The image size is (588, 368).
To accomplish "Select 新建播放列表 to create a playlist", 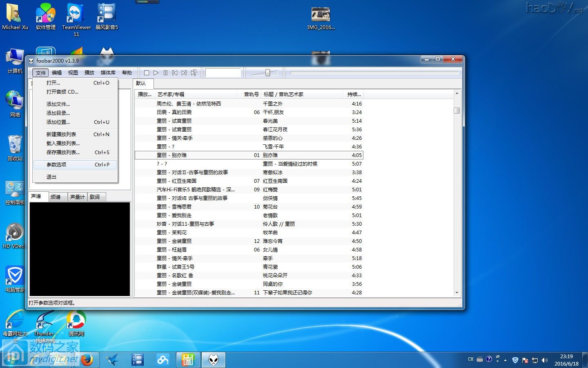I will (62, 134).
